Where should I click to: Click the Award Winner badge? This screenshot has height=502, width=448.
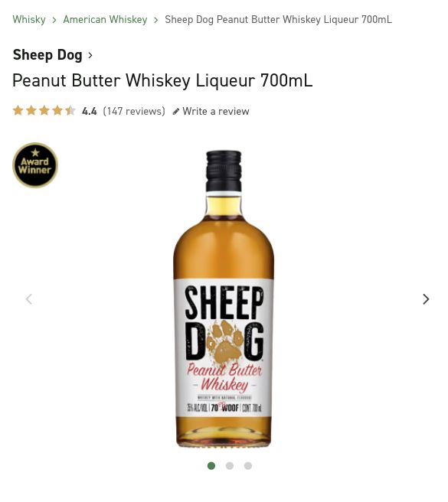tap(35, 165)
